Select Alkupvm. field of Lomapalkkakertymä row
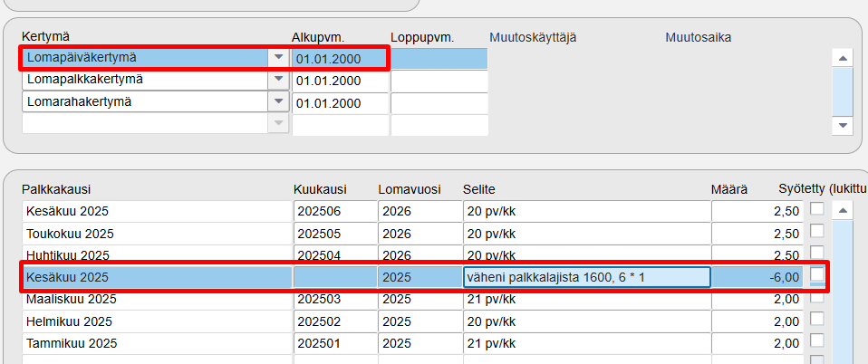This screenshot has height=364, width=868. click(341, 81)
